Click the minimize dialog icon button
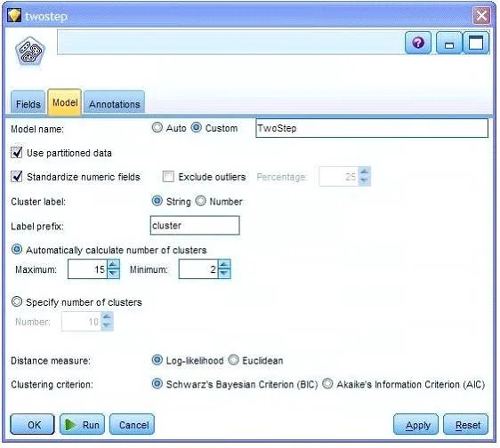Image resolution: width=500 pixels, height=448 pixels. click(x=448, y=43)
